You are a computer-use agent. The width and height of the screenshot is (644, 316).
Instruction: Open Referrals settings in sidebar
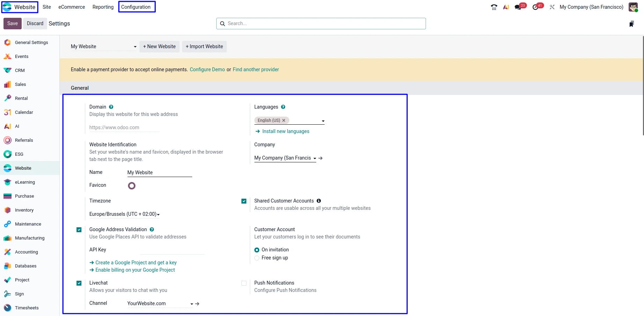[x=30, y=140]
